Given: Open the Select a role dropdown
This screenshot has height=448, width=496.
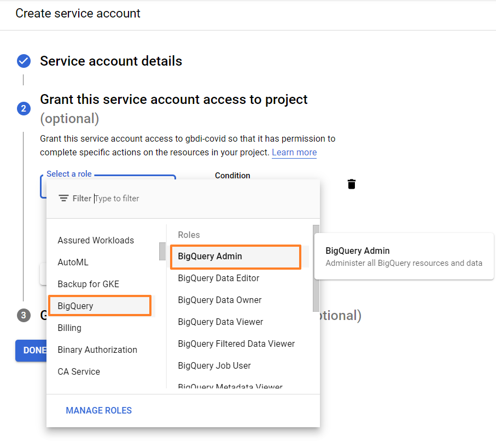Looking at the screenshot, I should [x=164, y=178].
